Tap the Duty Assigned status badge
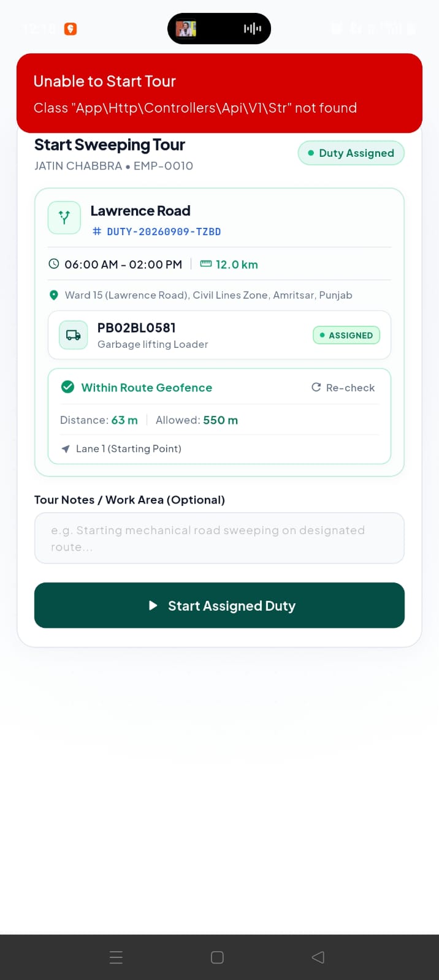The image size is (439, 980). 351,153
